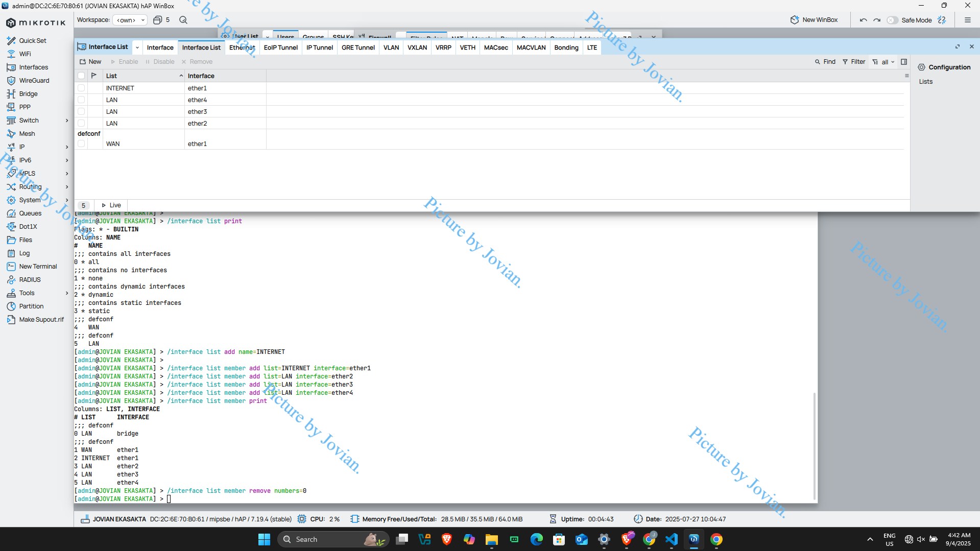This screenshot has width=980, height=551.
Task: Check the LAN ether3 row checkbox
Action: (x=81, y=112)
